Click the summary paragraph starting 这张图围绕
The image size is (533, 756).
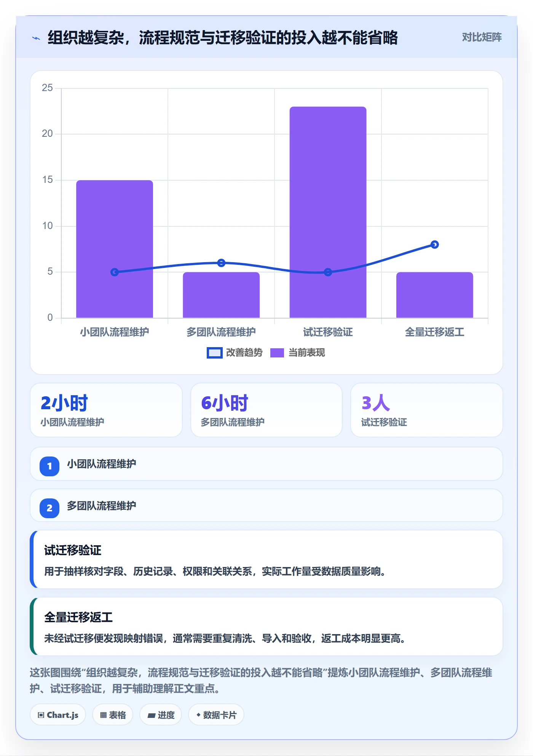pyautogui.click(x=261, y=681)
